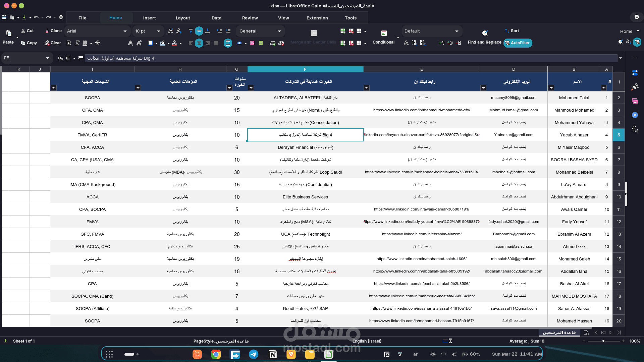
Task: Click the Increase Font Size icon
Action: click(170, 31)
